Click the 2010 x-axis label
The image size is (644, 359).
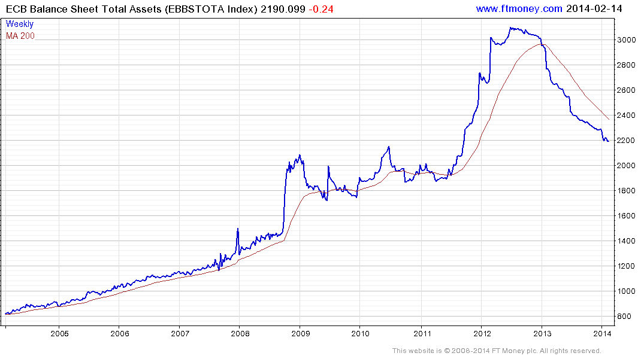(361, 333)
